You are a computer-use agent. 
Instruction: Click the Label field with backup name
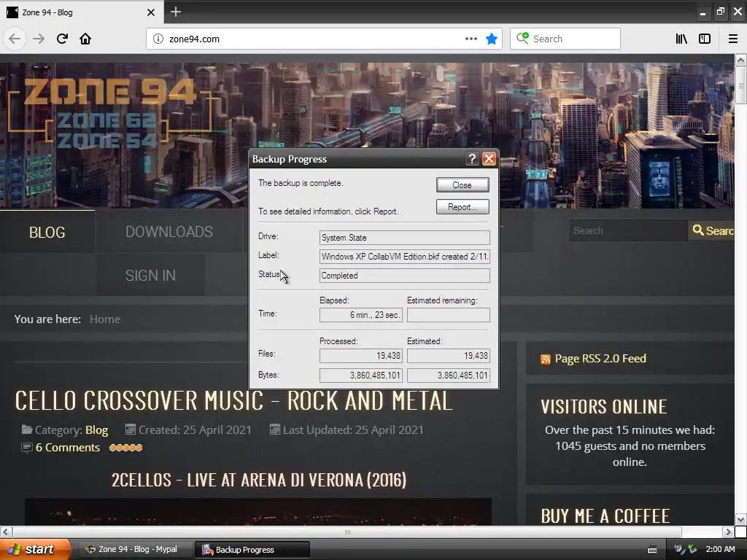point(404,256)
